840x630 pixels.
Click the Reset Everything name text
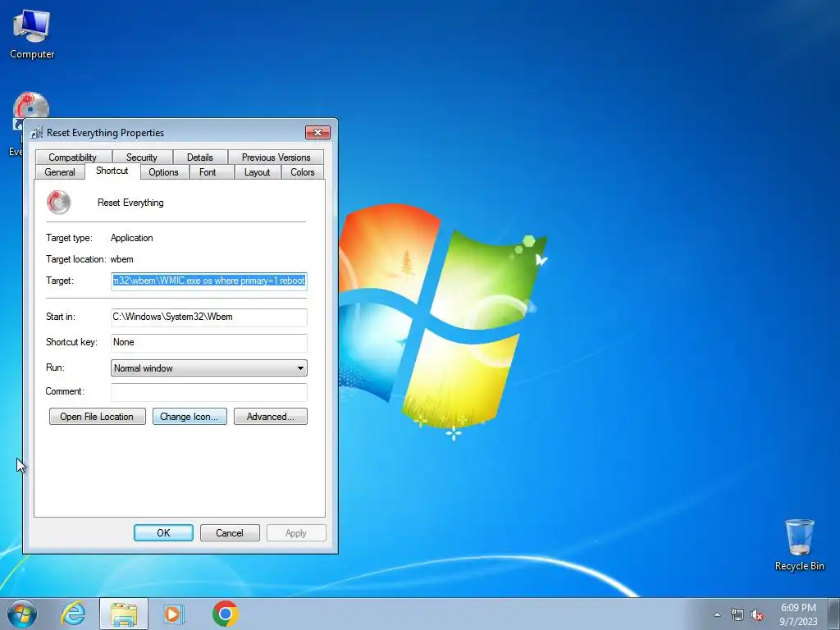click(x=130, y=203)
